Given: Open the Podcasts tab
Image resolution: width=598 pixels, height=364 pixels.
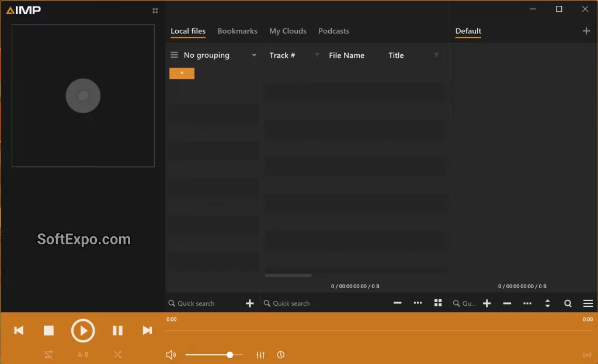Looking at the screenshot, I should pyautogui.click(x=333, y=31).
